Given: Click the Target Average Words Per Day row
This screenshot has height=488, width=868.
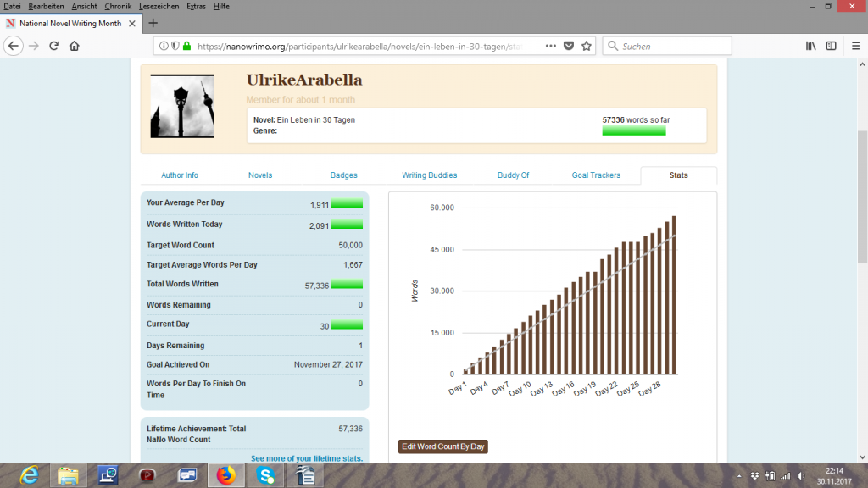Looking at the screenshot, I should tap(254, 265).
